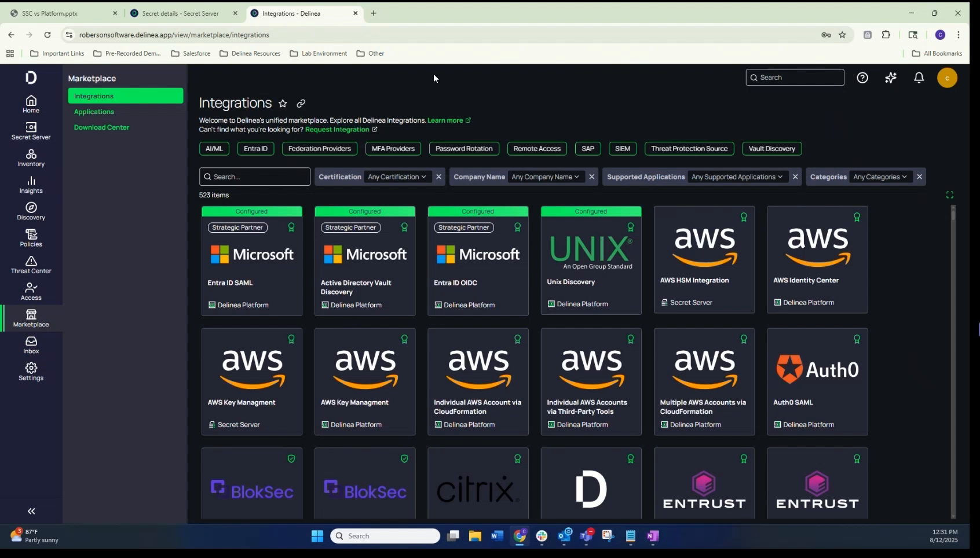Click the marketplace search field

pyautogui.click(x=255, y=177)
